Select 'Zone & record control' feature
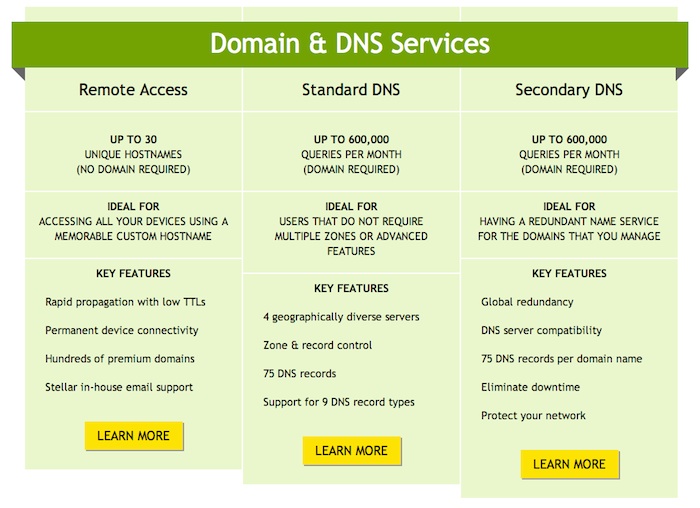The height and width of the screenshot is (508, 700). (317, 345)
